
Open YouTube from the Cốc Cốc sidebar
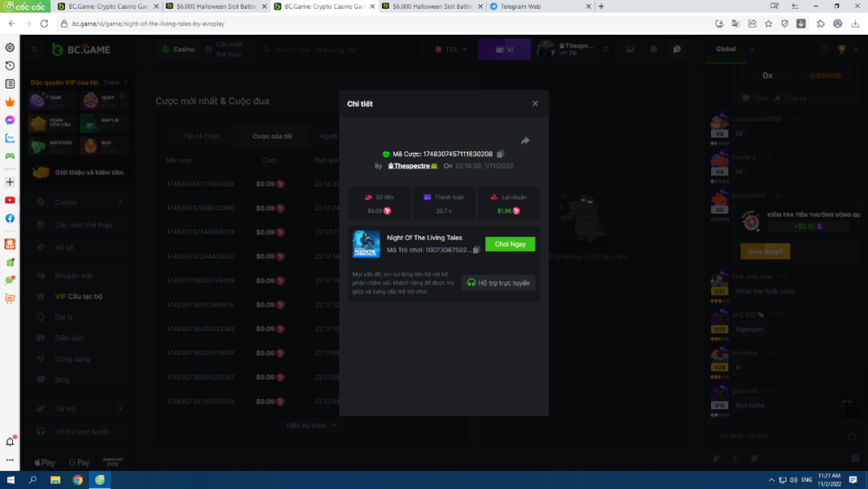tap(10, 200)
